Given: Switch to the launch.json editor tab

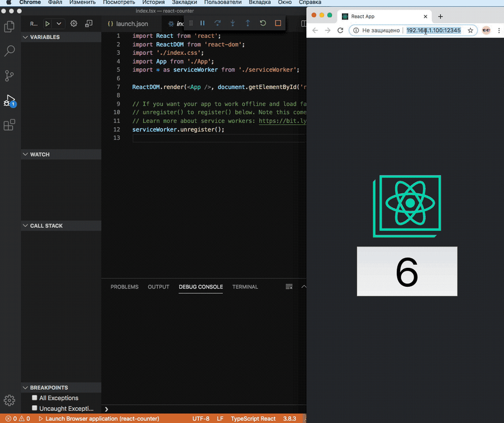Looking at the screenshot, I should (128, 24).
